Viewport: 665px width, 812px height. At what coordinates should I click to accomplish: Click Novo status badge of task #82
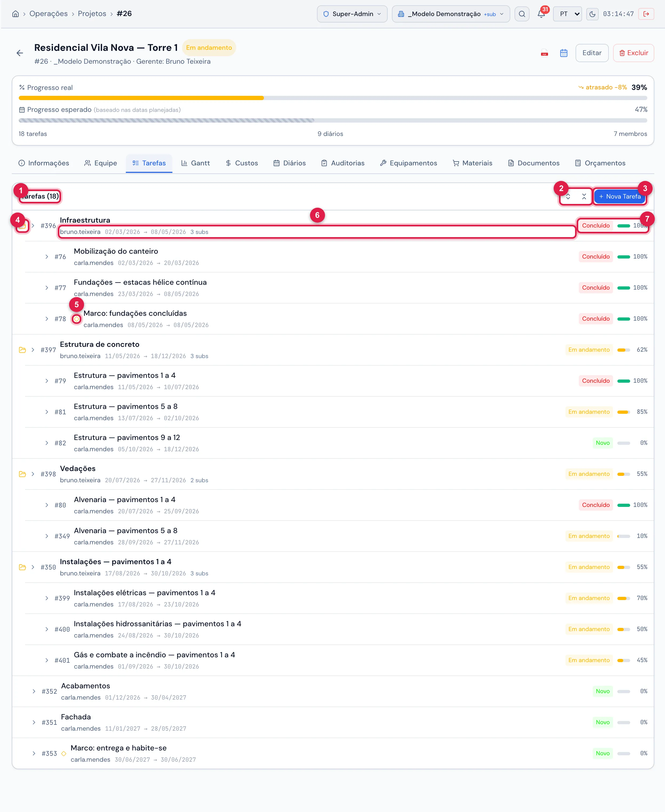pyautogui.click(x=603, y=443)
